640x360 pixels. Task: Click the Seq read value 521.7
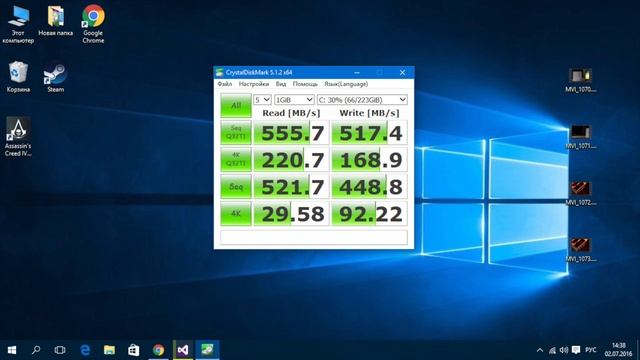coord(291,187)
